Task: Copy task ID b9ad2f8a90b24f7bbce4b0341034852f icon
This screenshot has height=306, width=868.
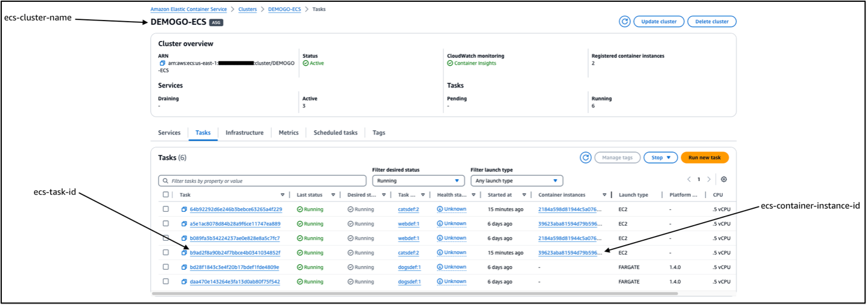Action: (x=185, y=253)
